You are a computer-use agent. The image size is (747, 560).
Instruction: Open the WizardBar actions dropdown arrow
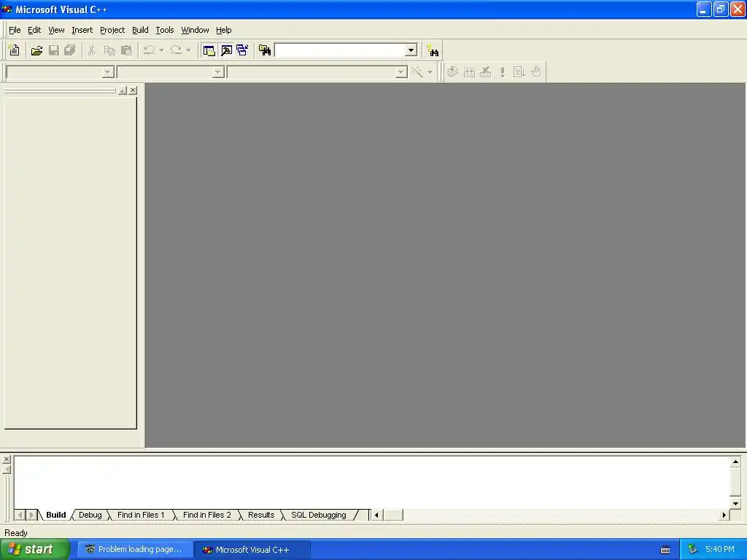point(430,72)
